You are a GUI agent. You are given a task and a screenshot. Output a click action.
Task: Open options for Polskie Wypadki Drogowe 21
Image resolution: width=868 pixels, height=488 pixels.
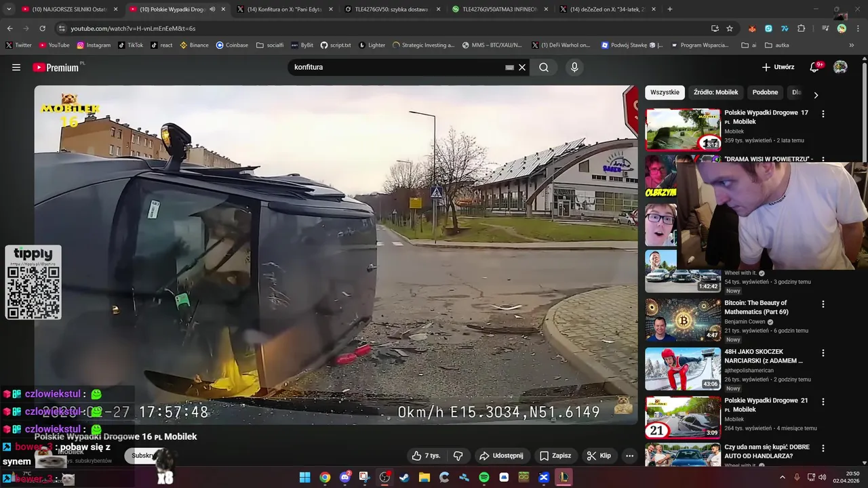pos(823,401)
